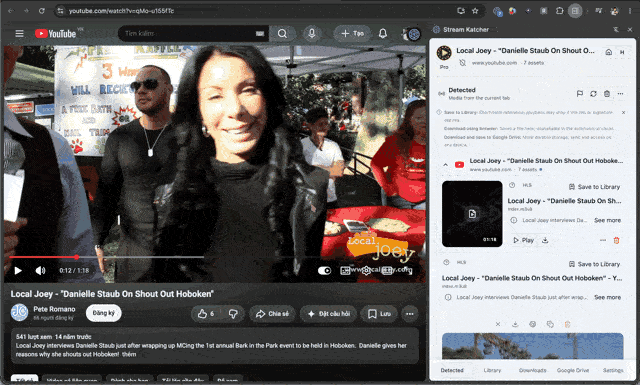Expand first asset description with See more
Viewport: 640px width, 385px height.
[x=607, y=220]
